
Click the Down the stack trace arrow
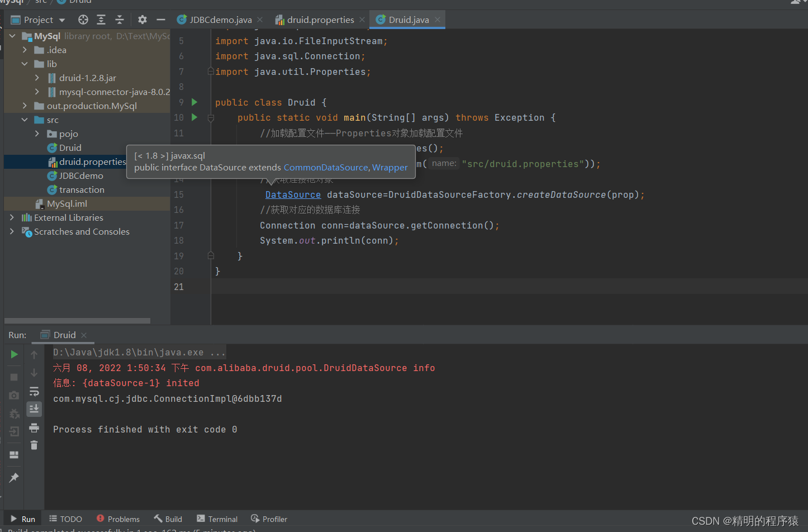coord(34,372)
